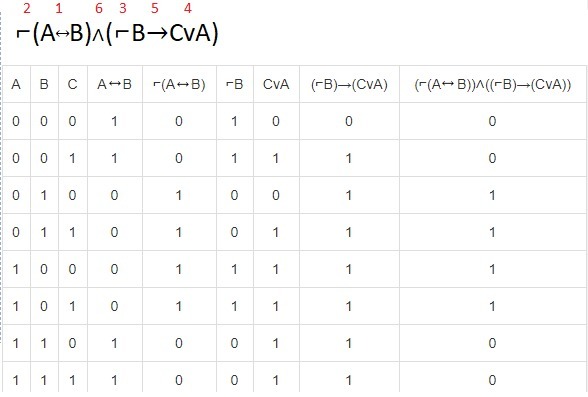This screenshot has width=588, height=397.
Task: Click the large formula heading text
Action: [x=117, y=34]
